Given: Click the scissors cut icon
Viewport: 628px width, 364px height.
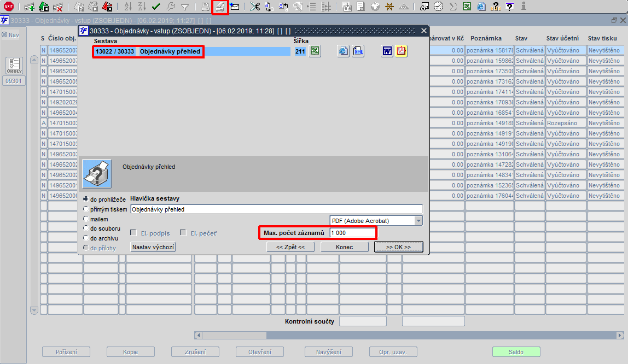Looking at the screenshot, I should 255,7.
